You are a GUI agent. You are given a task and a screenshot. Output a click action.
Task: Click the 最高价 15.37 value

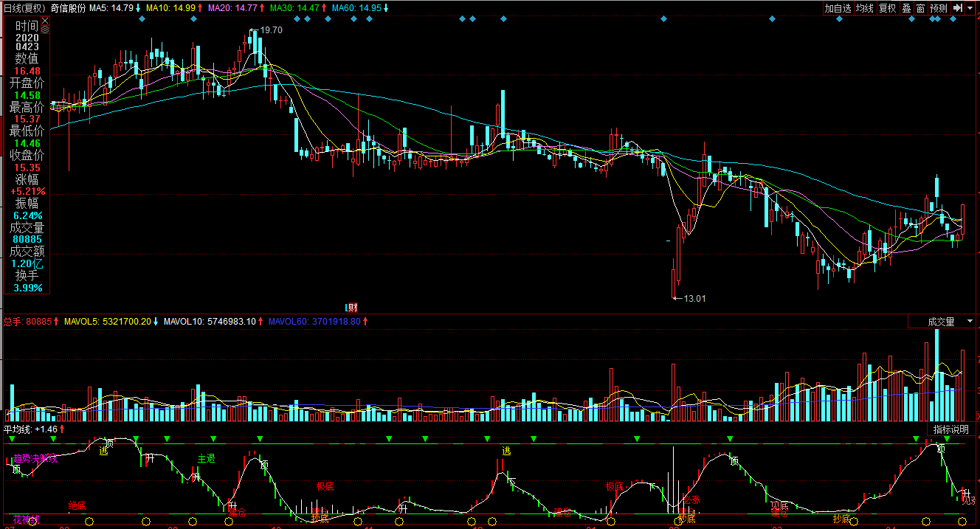27,120
